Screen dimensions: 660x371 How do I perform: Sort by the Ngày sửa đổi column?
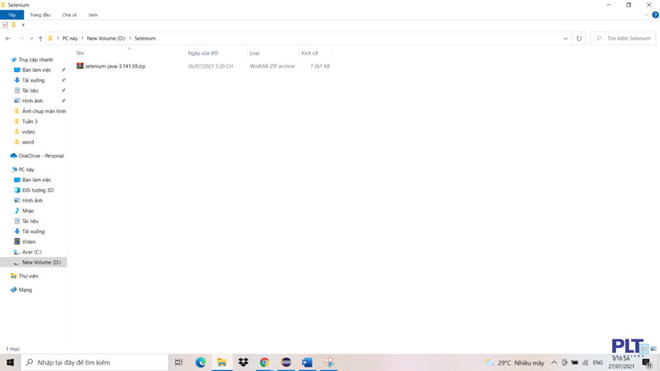pos(203,53)
